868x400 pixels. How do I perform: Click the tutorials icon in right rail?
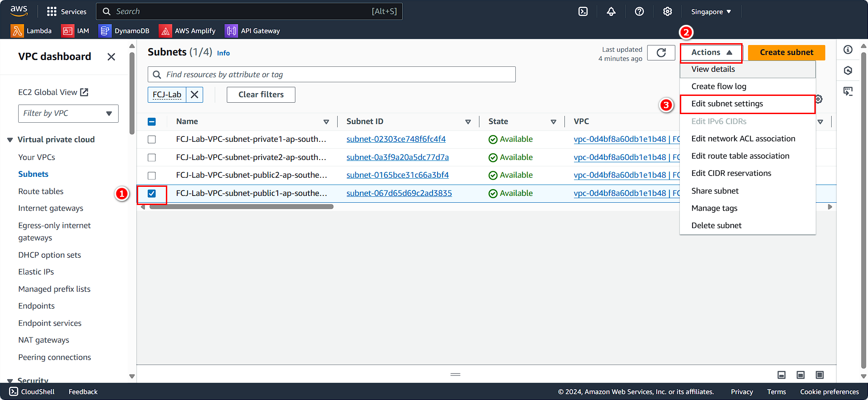[848, 91]
